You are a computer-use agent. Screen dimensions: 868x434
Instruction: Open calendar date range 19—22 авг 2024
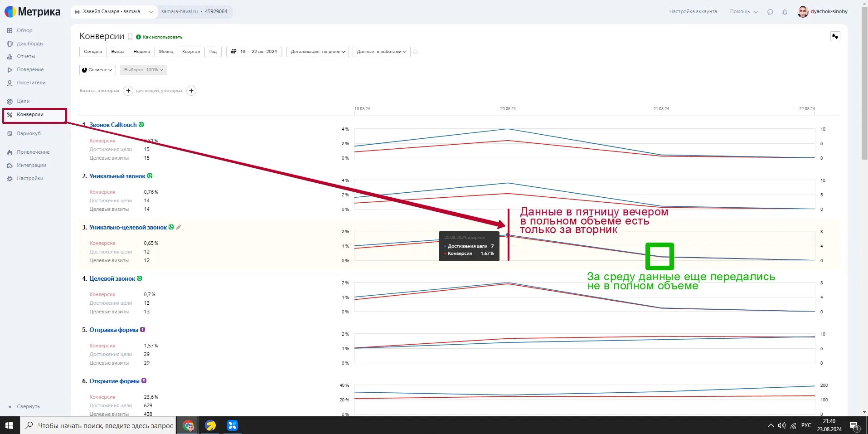[x=254, y=52]
